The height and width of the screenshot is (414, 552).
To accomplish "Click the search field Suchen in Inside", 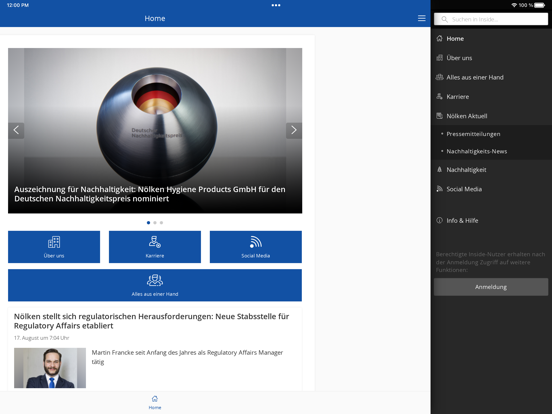I will [x=491, y=19].
